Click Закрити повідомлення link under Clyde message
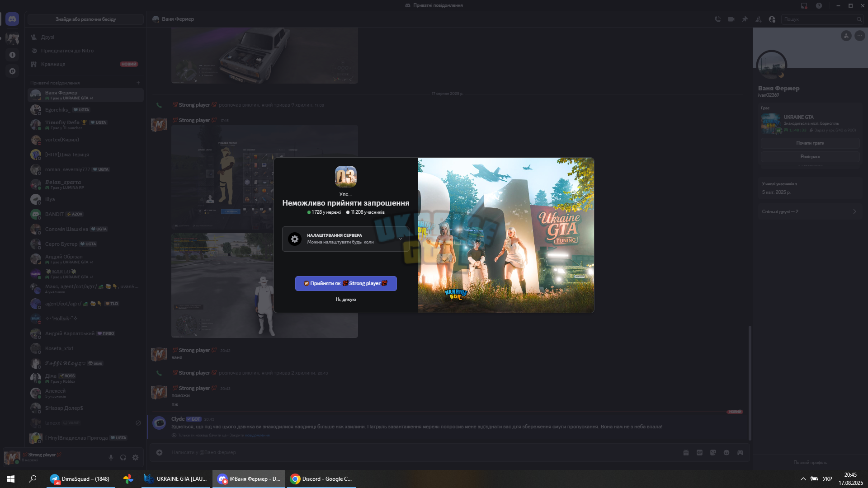This screenshot has width=868, height=488. coord(249,436)
